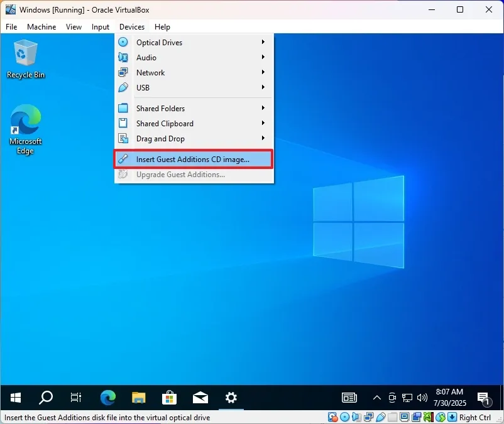504x424 pixels.
Task: Click show hidden icons chevron in system tray
Action: click(376, 398)
